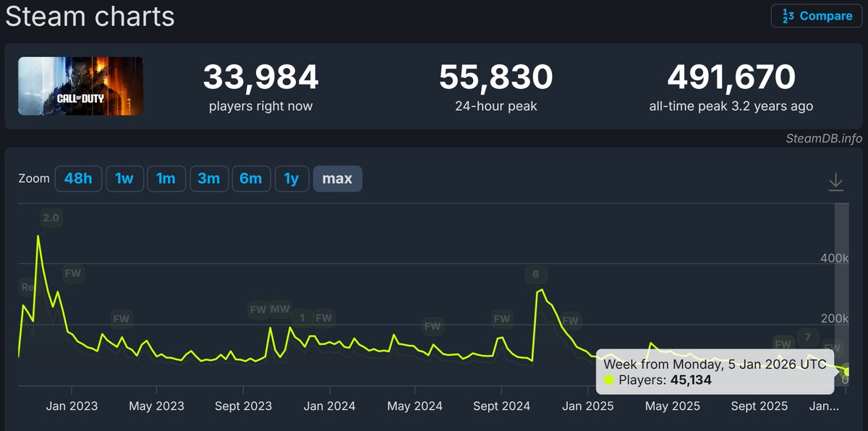
Task: Click the 2.0 flag on the chart
Action: [51, 217]
